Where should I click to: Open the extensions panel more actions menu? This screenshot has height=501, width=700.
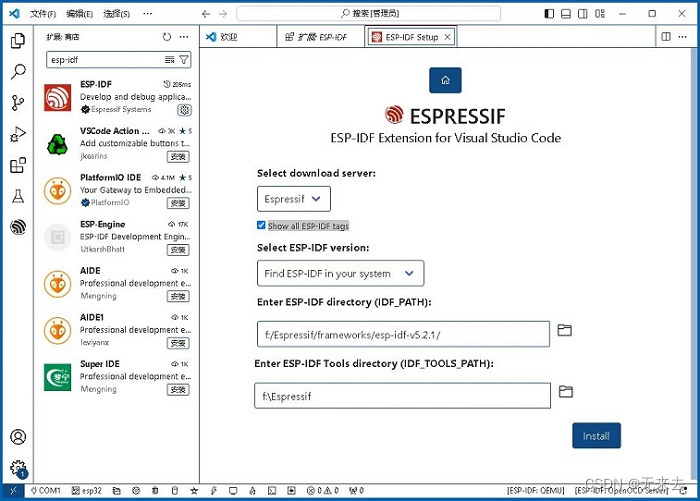pyautogui.click(x=184, y=37)
